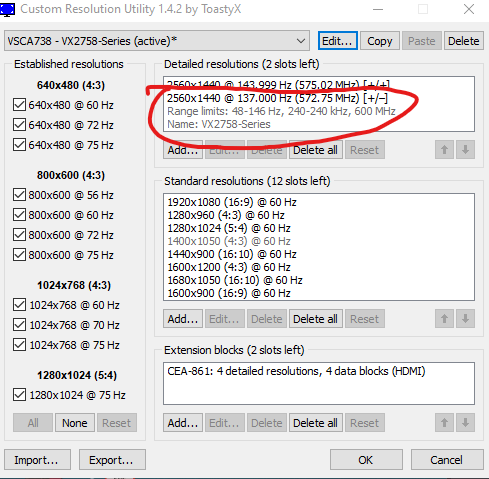Select 1920x1080 (16:9) @ 60 Hz entry
This screenshot has width=489, height=479.
[232, 202]
